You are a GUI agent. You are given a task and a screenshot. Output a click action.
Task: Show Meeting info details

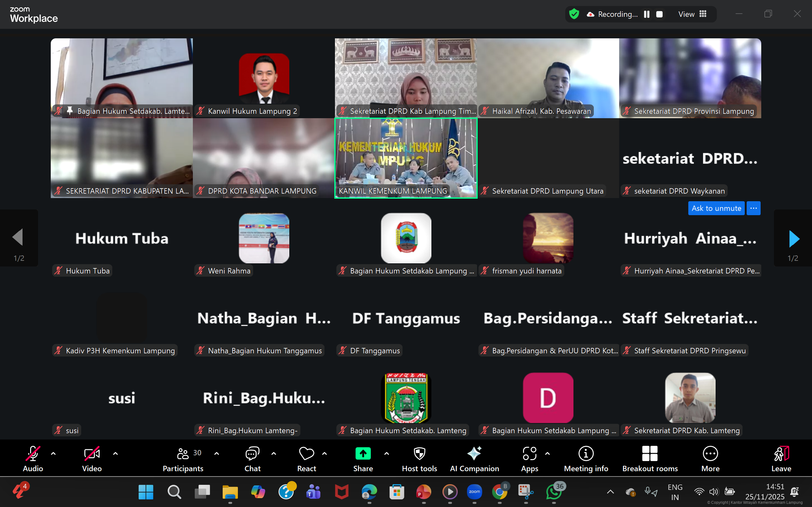pyautogui.click(x=586, y=459)
